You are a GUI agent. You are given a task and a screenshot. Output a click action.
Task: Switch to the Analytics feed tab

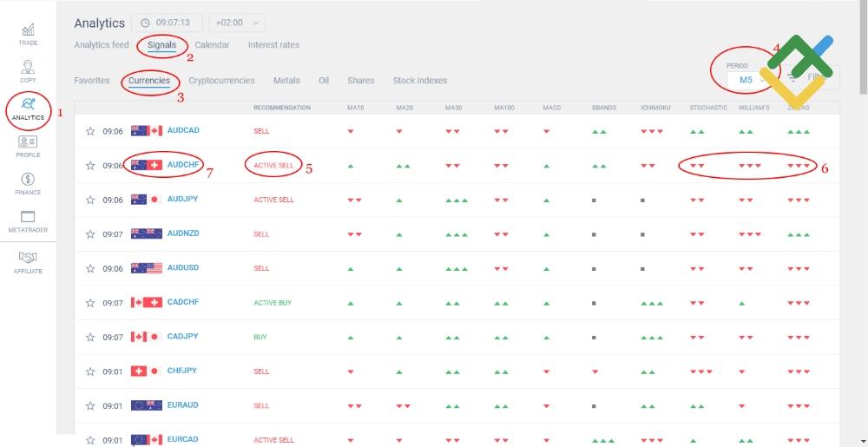[102, 45]
